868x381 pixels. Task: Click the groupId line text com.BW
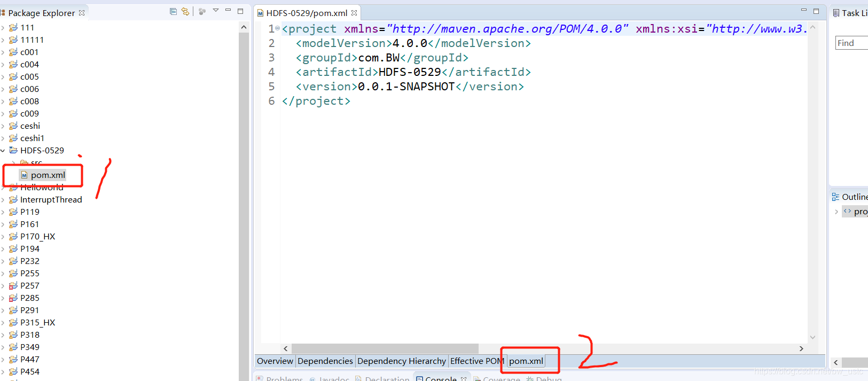(x=379, y=58)
